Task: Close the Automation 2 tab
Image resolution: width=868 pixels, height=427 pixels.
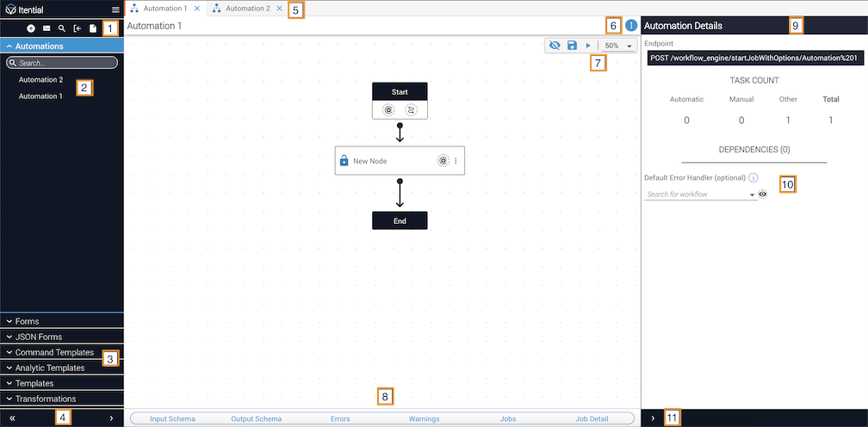Action: (x=279, y=9)
